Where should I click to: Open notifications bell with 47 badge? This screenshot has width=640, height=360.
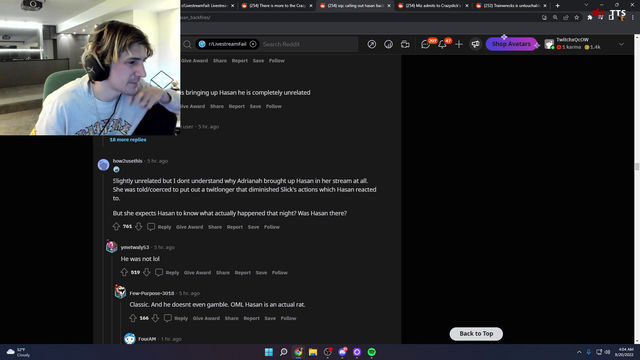[442, 44]
